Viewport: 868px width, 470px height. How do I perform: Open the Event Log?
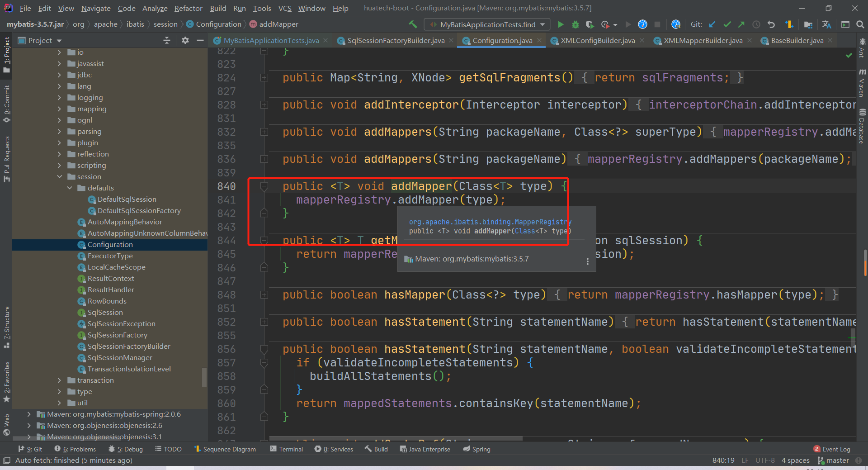pos(832,449)
